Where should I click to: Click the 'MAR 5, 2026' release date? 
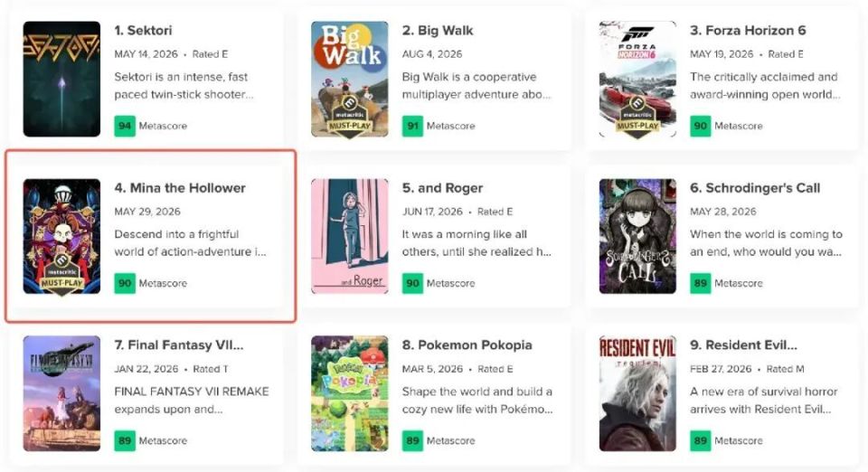tap(432, 369)
